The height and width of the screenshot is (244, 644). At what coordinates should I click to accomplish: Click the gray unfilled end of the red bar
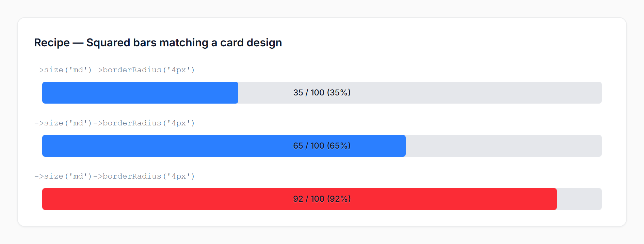tap(579, 199)
